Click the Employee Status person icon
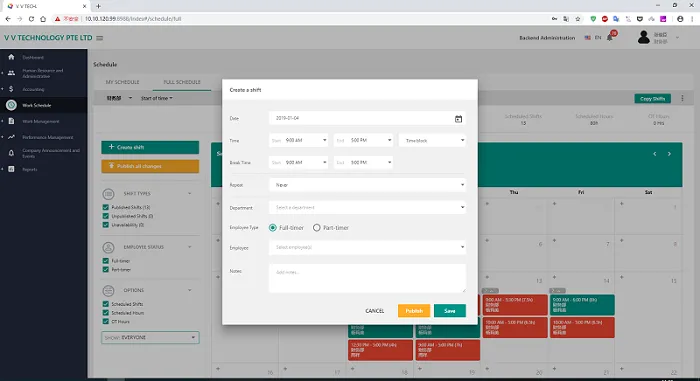 coord(108,247)
